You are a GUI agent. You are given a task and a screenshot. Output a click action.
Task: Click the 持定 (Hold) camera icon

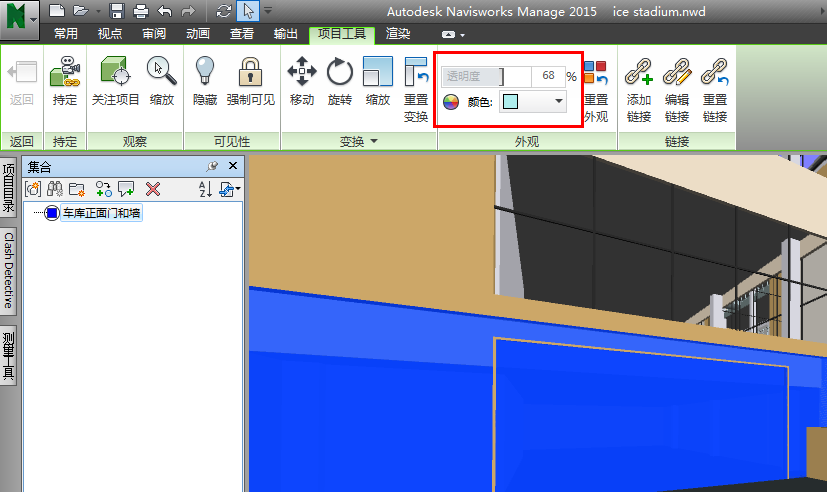tap(65, 72)
